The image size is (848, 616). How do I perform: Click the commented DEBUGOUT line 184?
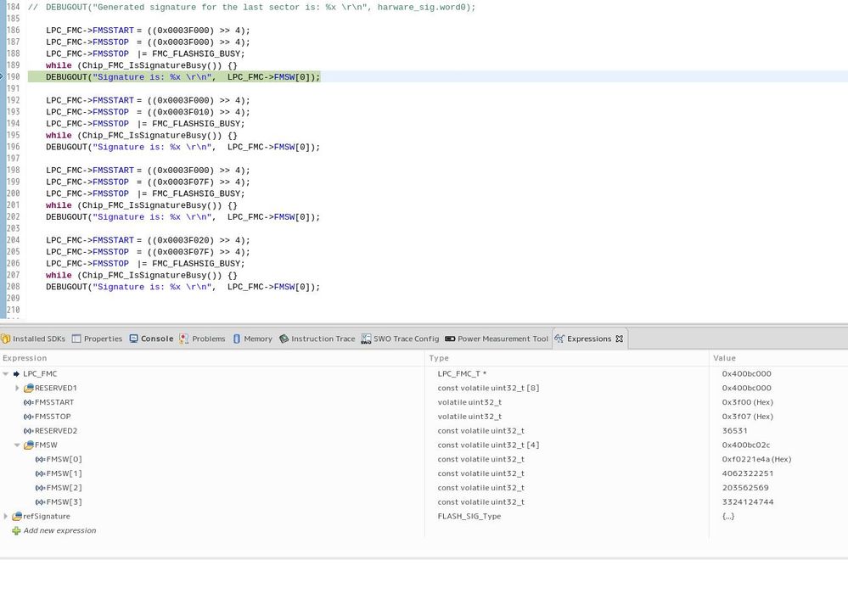pyautogui.click(x=251, y=8)
